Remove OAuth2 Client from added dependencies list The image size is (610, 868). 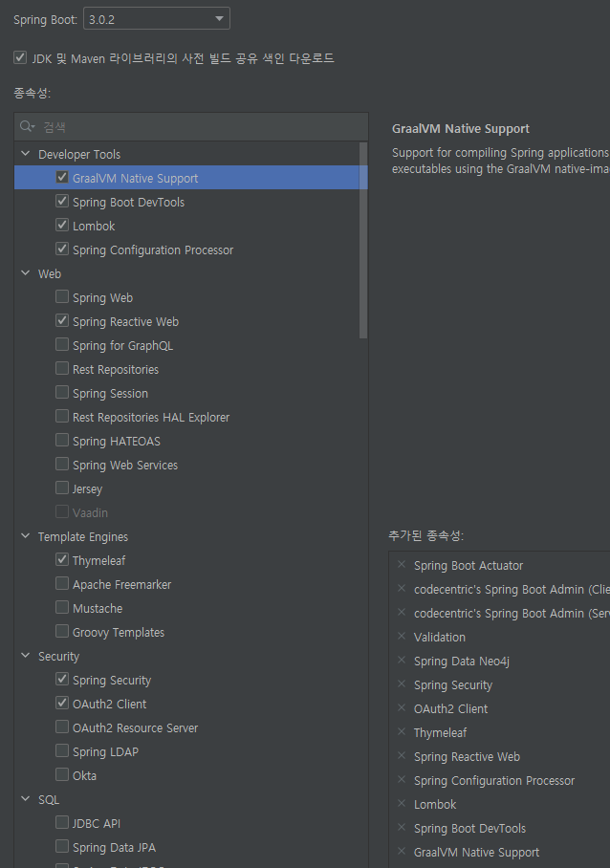point(402,708)
